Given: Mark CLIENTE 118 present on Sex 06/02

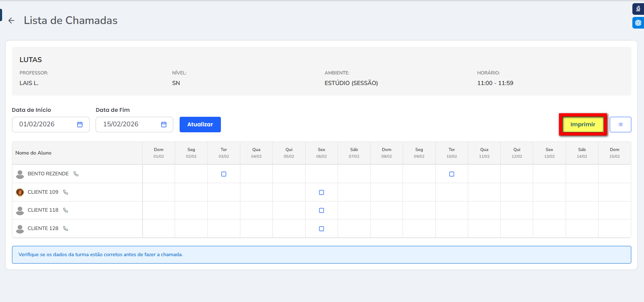Looking at the screenshot, I should pos(321,211).
